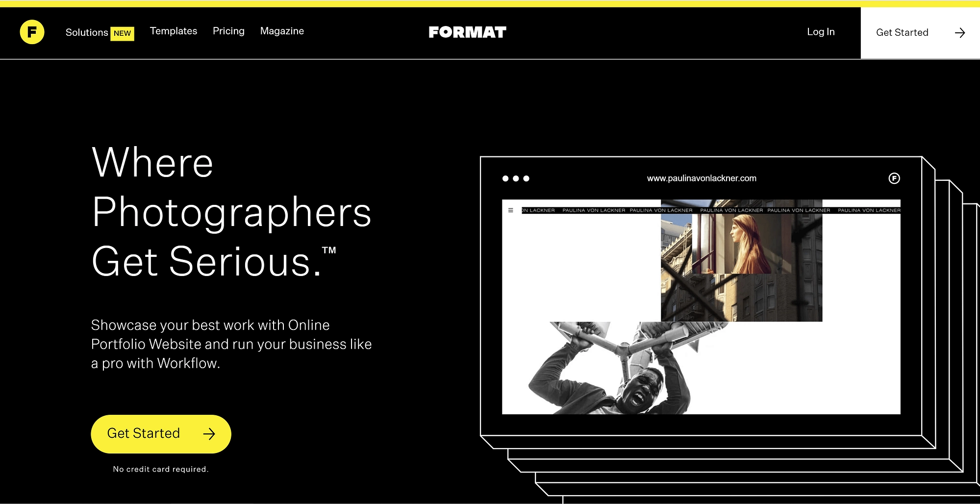Click the NEW badge beside Solutions
980x504 pixels.
[x=122, y=33]
